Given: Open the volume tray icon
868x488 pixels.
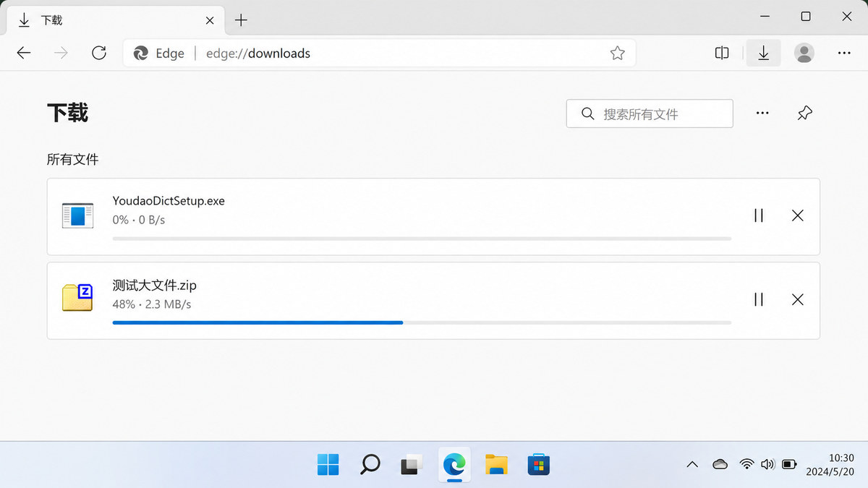Looking at the screenshot, I should point(768,464).
